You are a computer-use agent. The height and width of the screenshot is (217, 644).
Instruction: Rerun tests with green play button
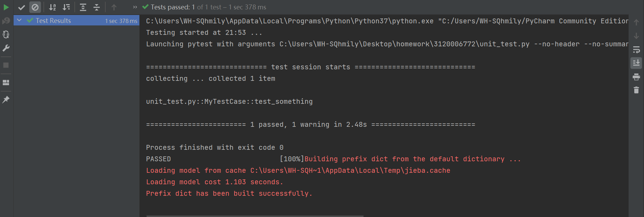point(6,7)
